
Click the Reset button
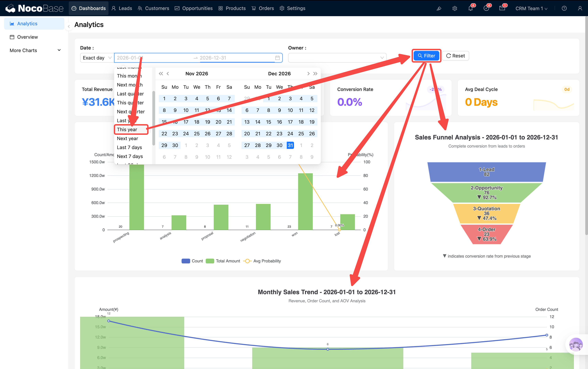[455, 56]
